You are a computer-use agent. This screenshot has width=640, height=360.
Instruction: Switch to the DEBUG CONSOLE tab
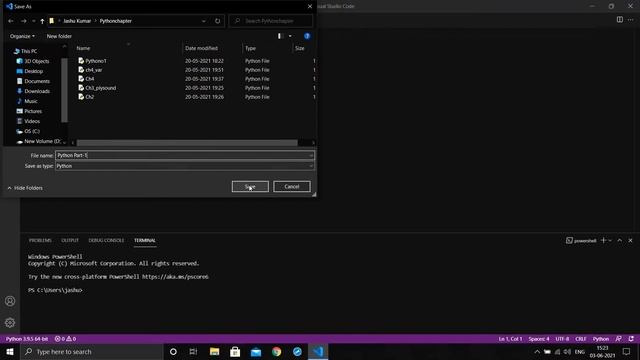tap(106, 240)
